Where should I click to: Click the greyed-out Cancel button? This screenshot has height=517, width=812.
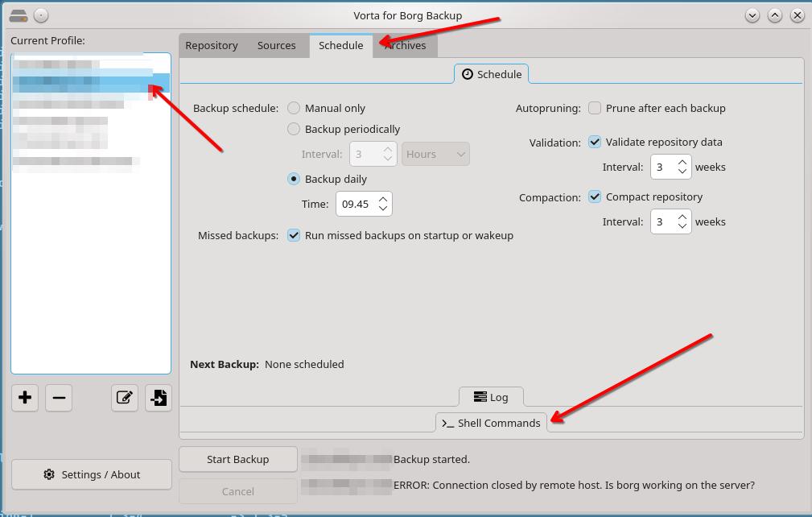click(238, 491)
